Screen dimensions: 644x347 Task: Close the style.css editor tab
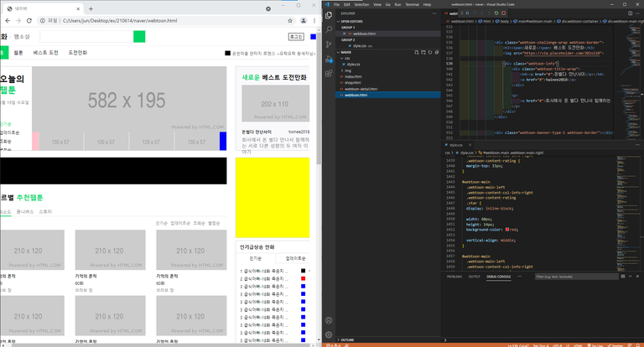click(470, 145)
